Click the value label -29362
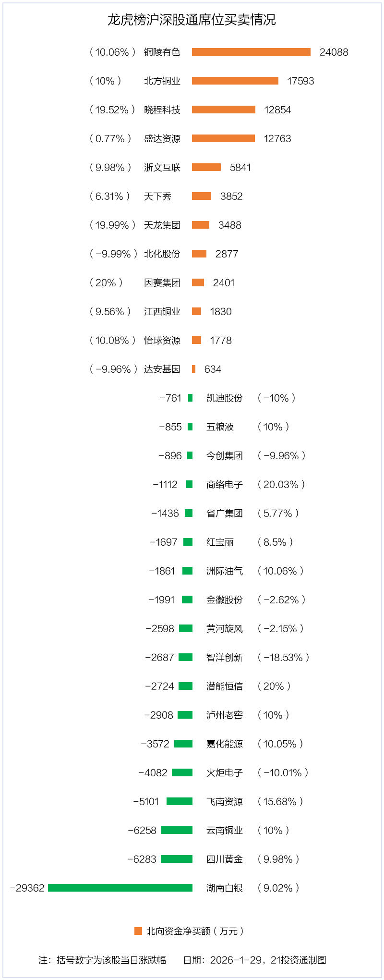This screenshot has width=384, height=980. (27, 888)
